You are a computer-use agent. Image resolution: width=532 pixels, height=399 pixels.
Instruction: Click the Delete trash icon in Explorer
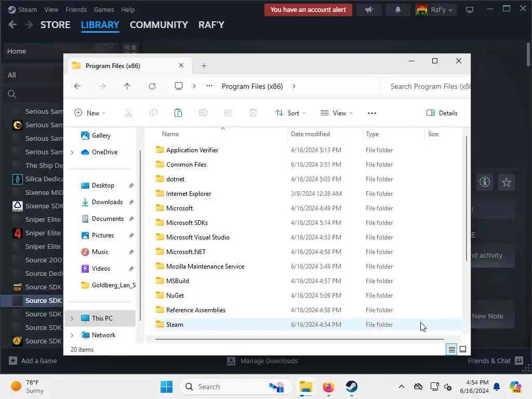pyautogui.click(x=253, y=113)
